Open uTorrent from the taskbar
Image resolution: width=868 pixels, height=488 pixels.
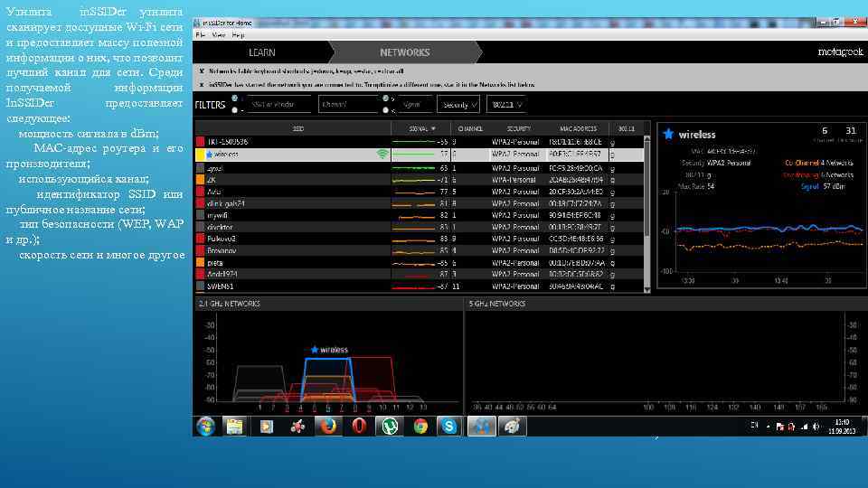(x=390, y=427)
